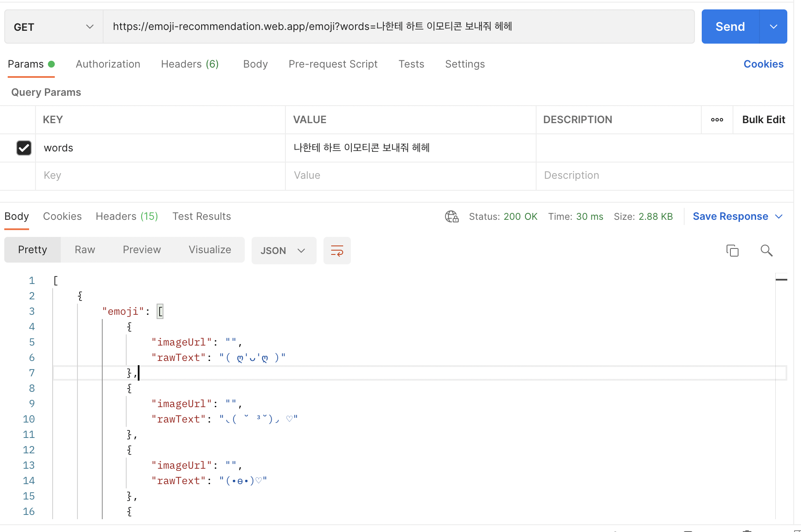This screenshot has width=801, height=532.
Task: Toggle line wrapping in the response viewer
Action: [x=337, y=251]
